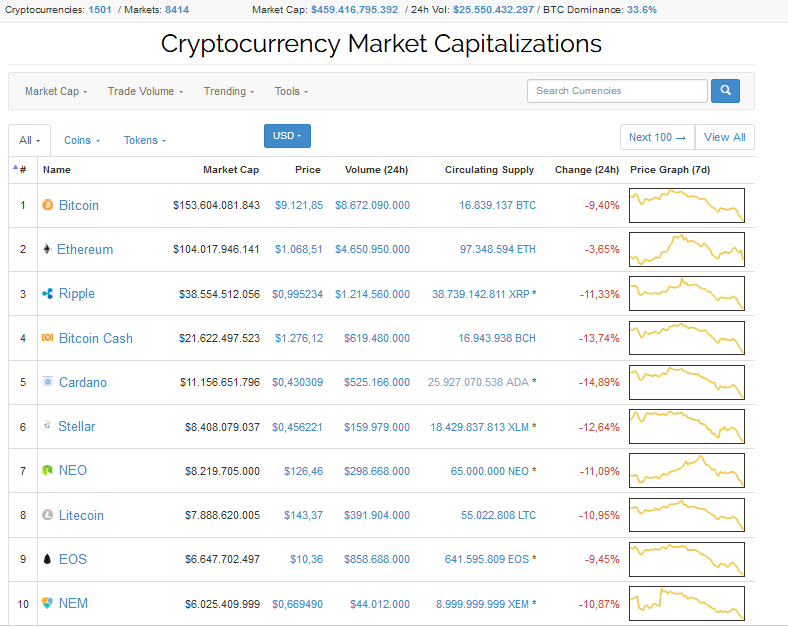The height and width of the screenshot is (627, 788).
Task: Open the Coins filter dropdown
Action: point(82,140)
